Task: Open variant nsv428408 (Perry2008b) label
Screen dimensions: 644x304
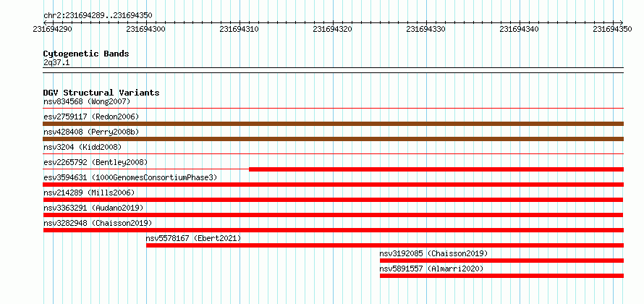Action: (91, 132)
